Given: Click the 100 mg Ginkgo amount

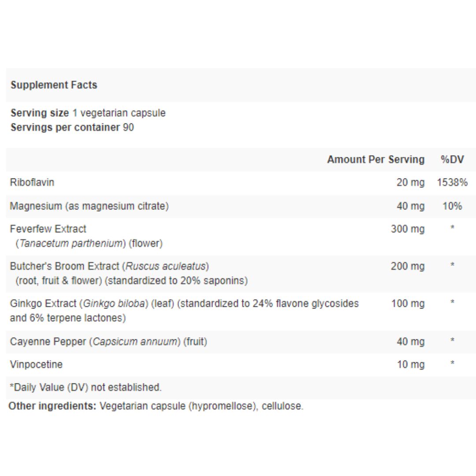Looking at the screenshot, I should coord(408,304).
